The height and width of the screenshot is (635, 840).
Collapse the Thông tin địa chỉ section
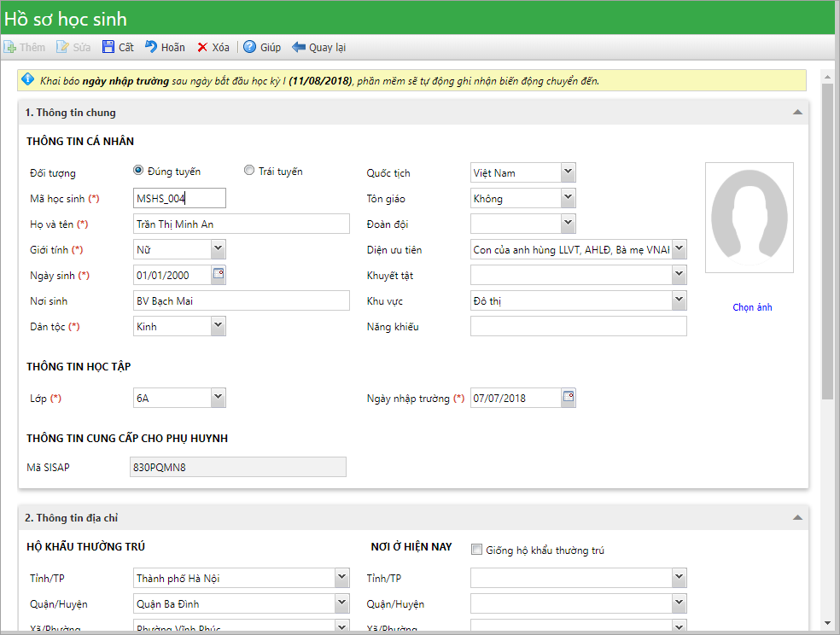[796, 517]
